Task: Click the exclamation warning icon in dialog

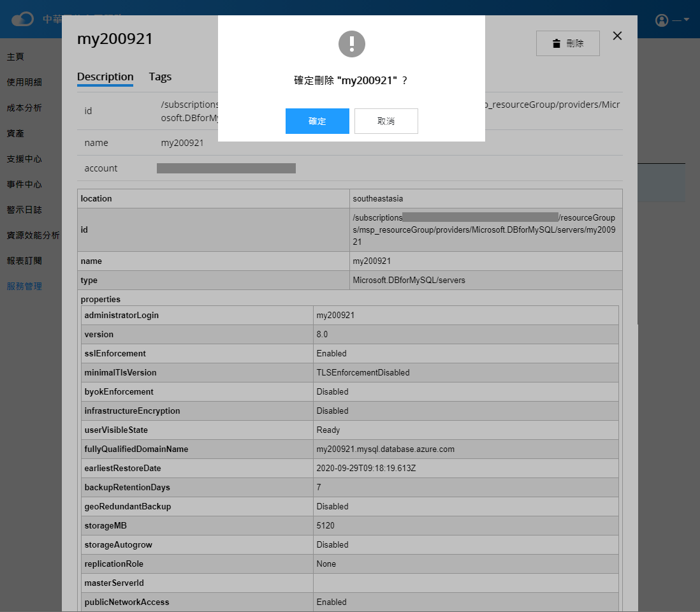Action: (352, 44)
